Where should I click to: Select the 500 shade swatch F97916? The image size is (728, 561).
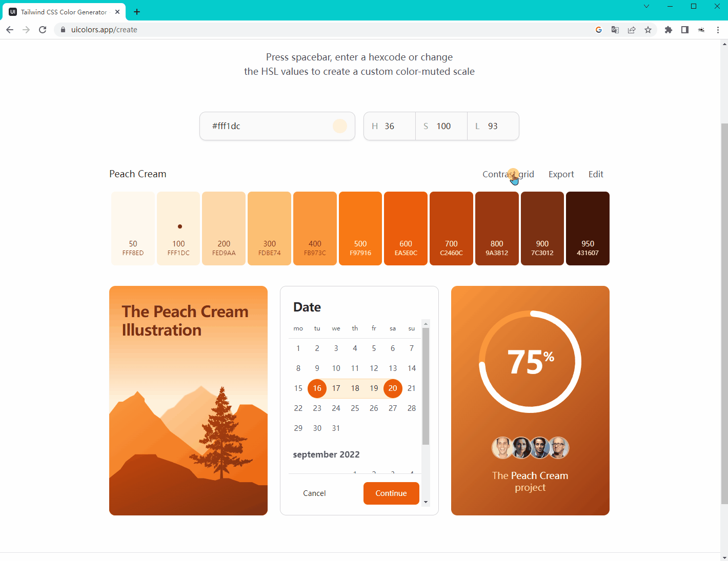360,228
